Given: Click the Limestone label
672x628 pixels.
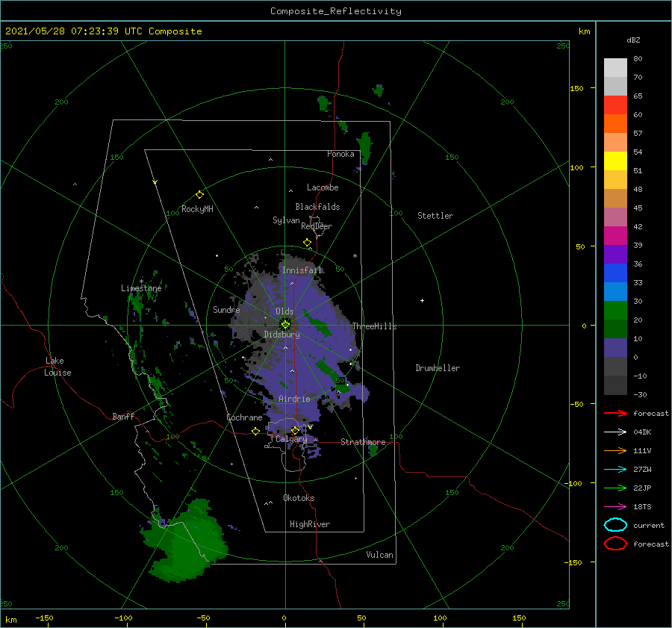Looking at the screenshot, I should (x=141, y=288).
